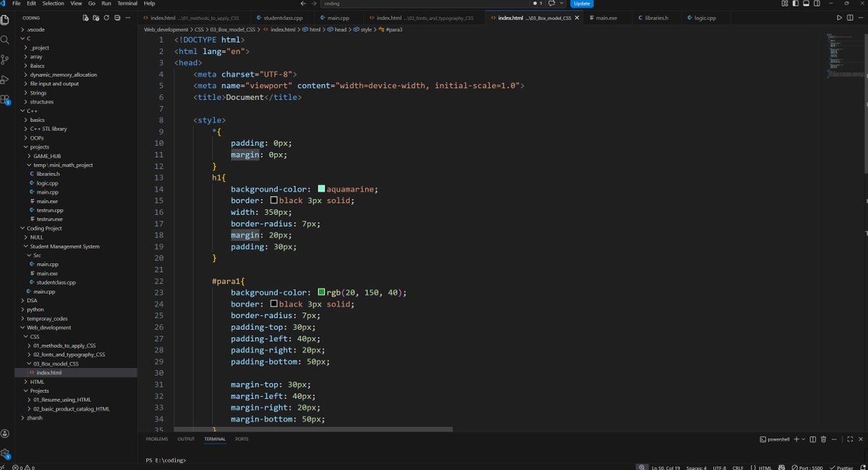The image size is (868, 470).
Task: Click CRLF end of line setting
Action: [738, 467]
